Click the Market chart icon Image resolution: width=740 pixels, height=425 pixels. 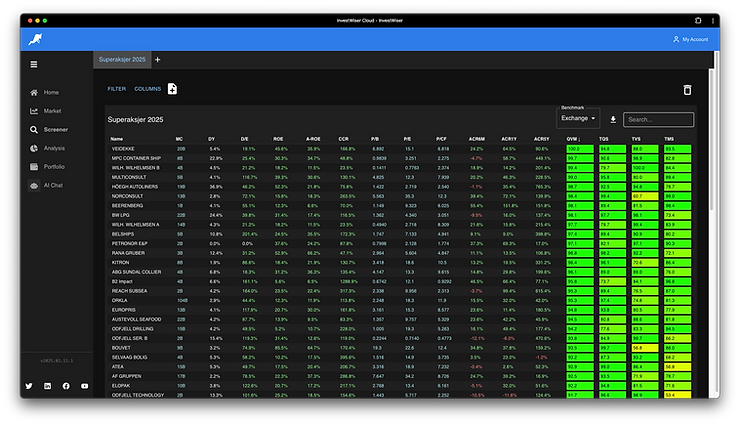[x=34, y=111]
